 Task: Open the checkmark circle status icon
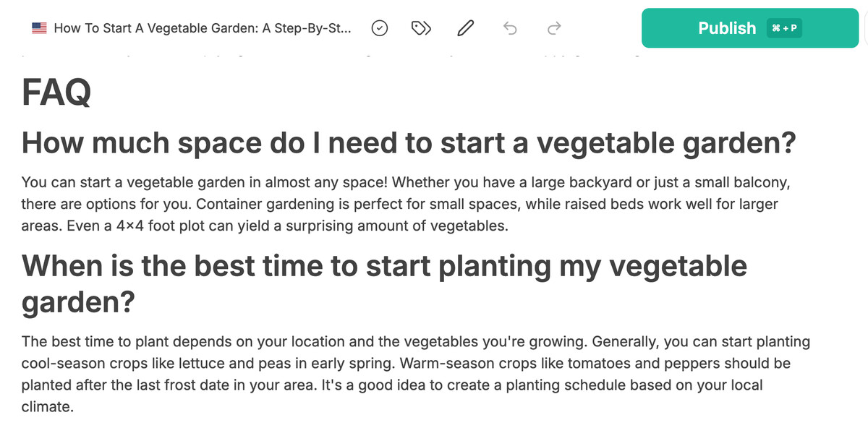(380, 28)
